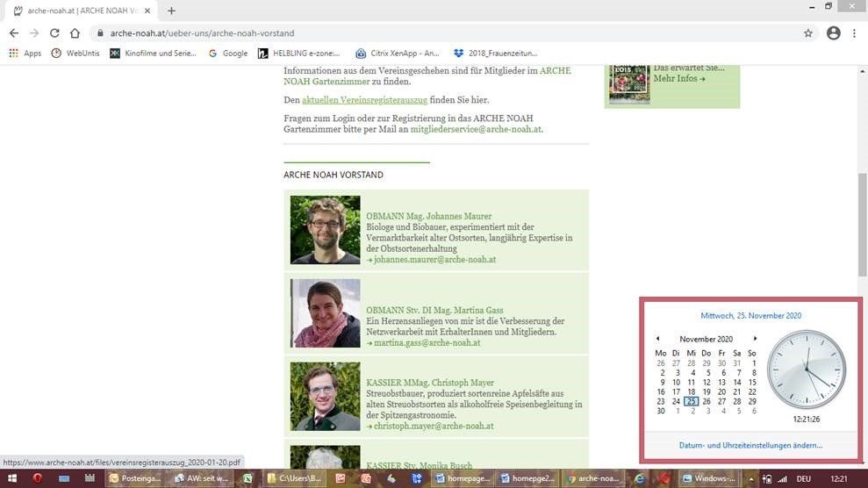The image size is (868, 488).
Task: Bookmark this page with the star icon
Action: 807,33
